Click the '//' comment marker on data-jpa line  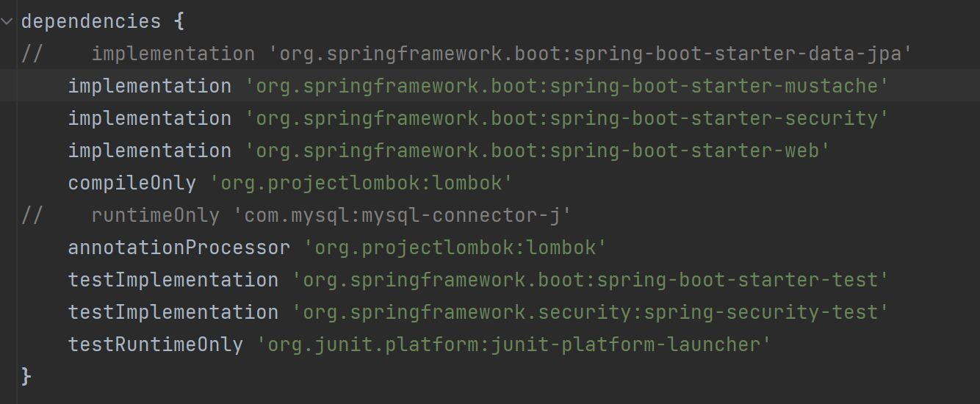pos(32,54)
